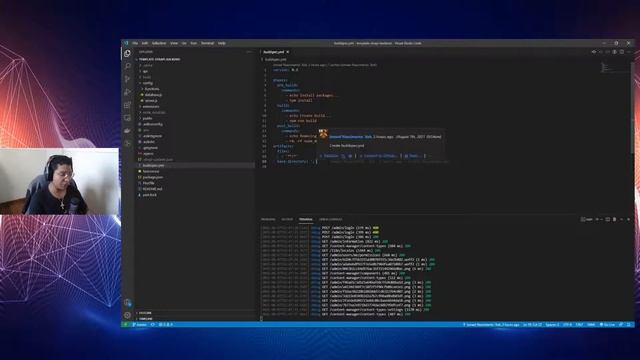The height and width of the screenshot is (360, 640).
Task: Open the View menu
Action: click(174, 43)
